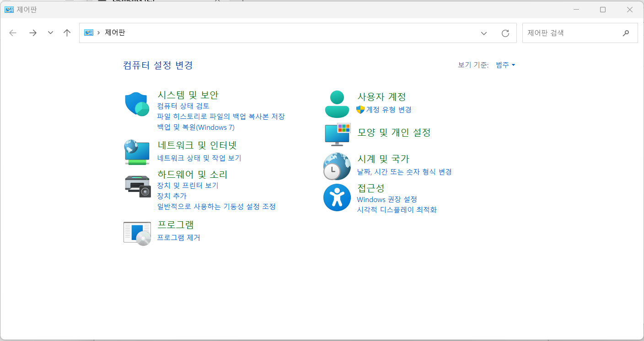This screenshot has height=341, width=644.
Task: Maximize the Control Panel window
Action: pos(603,9)
